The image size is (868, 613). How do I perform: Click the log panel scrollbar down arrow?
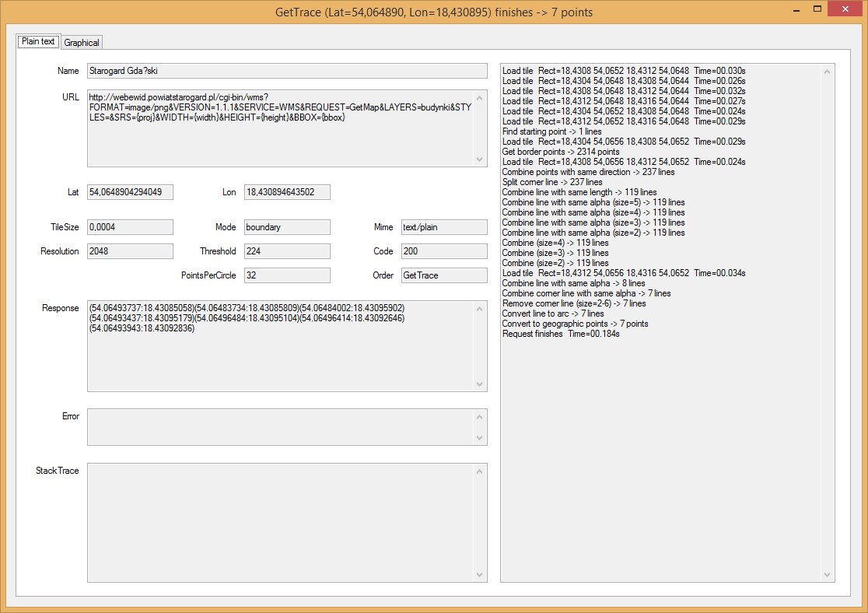(x=826, y=574)
